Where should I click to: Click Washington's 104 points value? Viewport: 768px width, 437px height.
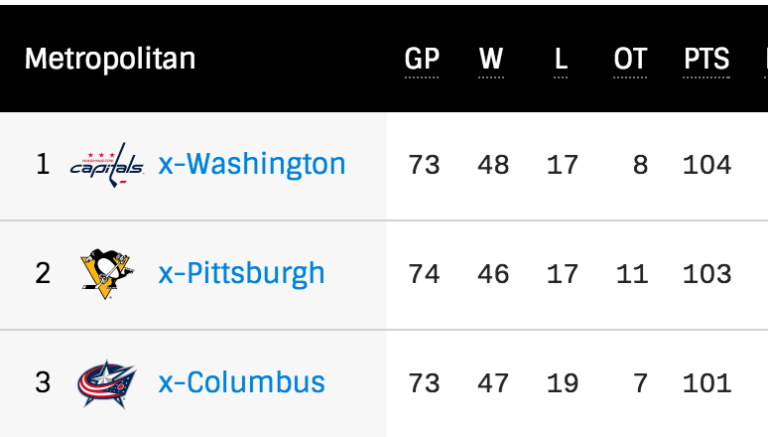point(707,164)
